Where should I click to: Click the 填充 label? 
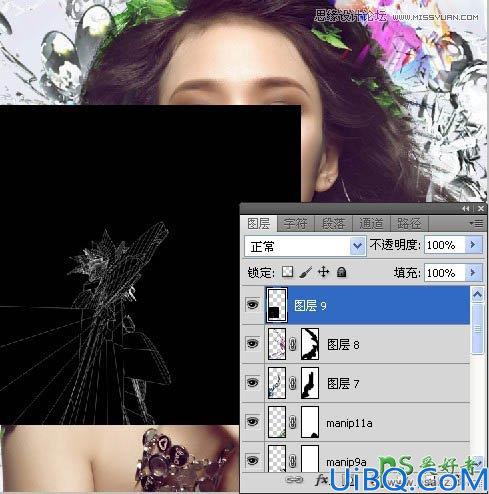coord(407,273)
